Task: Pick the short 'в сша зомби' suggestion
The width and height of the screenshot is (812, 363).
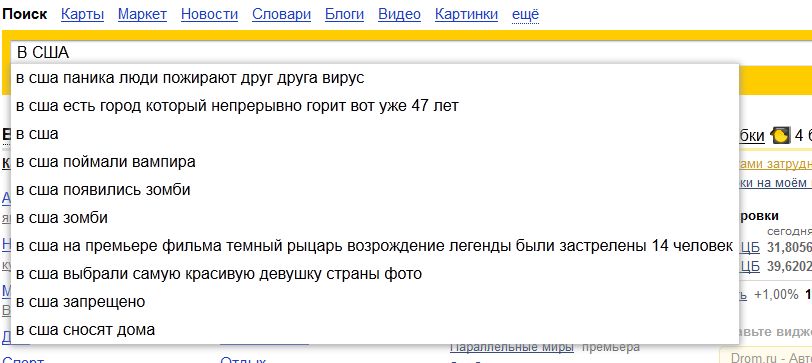Action: [x=375, y=218]
